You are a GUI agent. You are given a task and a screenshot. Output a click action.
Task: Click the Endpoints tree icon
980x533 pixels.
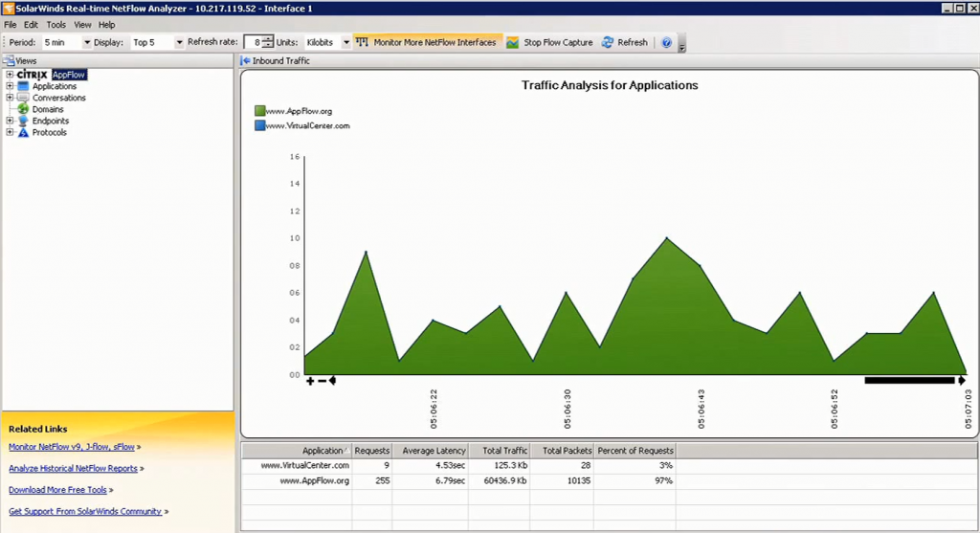(x=23, y=121)
